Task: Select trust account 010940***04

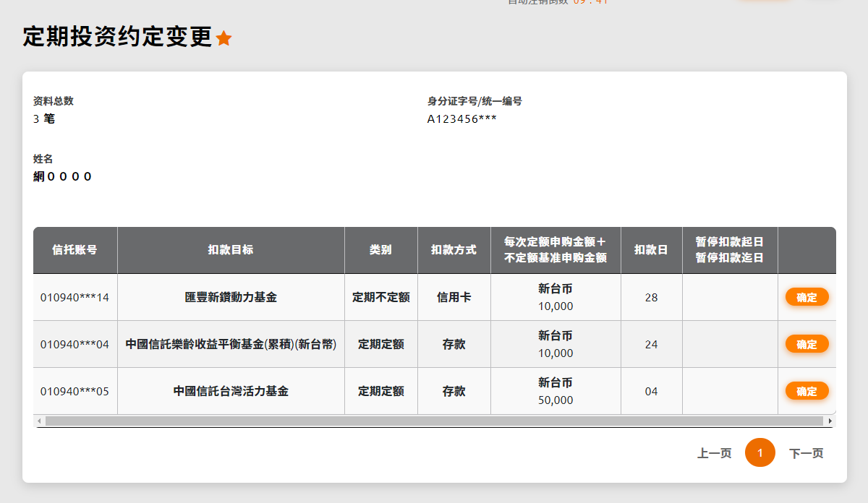Action: coord(75,344)
